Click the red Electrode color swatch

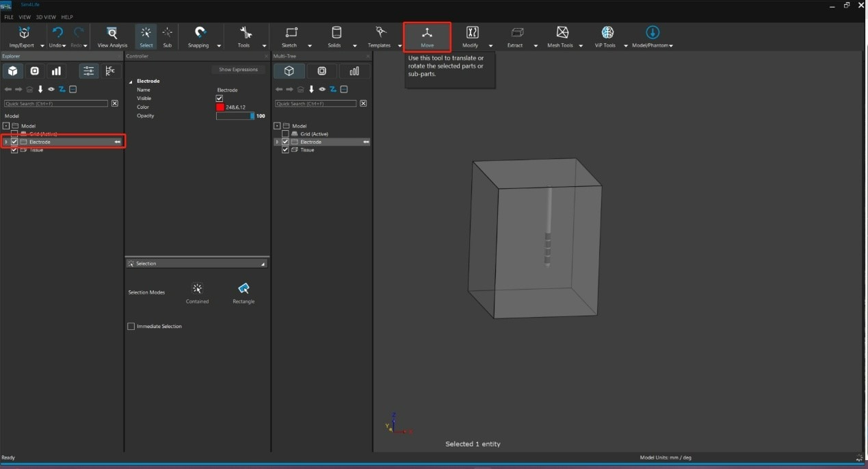click(220, 107)
